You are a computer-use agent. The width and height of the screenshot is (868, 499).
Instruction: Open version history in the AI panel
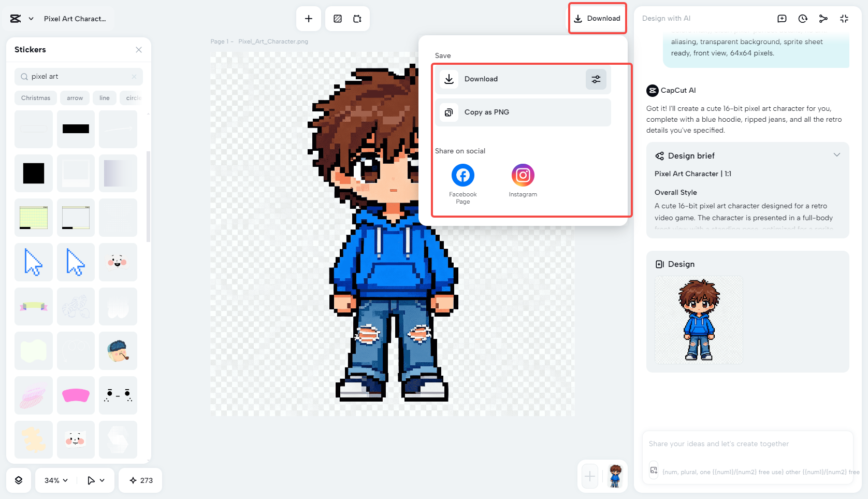(x=802, y=18)
